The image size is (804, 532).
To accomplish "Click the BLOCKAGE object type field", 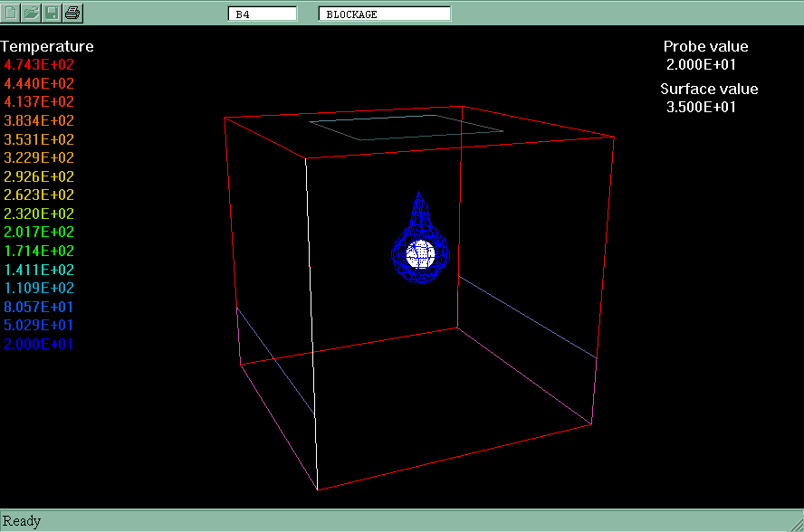I will (x=385, y=14).
